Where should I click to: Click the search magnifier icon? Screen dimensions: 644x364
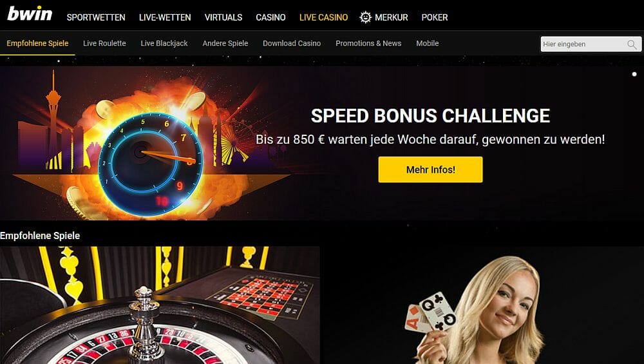pyautogui.click(x=632, y=44)
